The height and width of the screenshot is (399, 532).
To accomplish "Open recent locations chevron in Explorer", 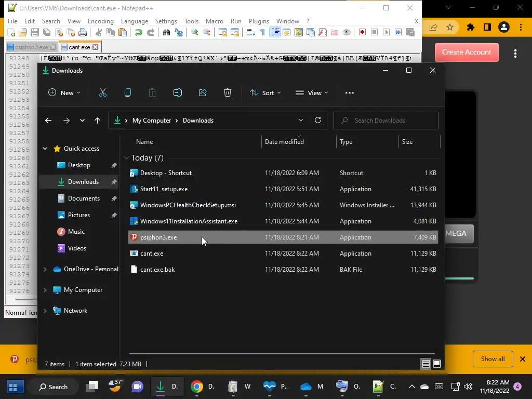I will 82,121.
